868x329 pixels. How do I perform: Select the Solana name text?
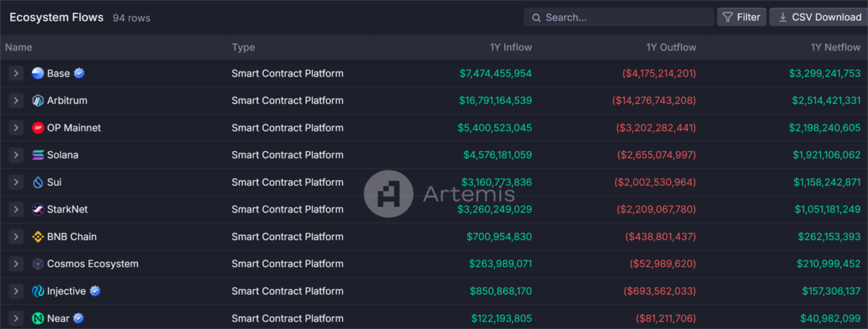coord(63,155)
